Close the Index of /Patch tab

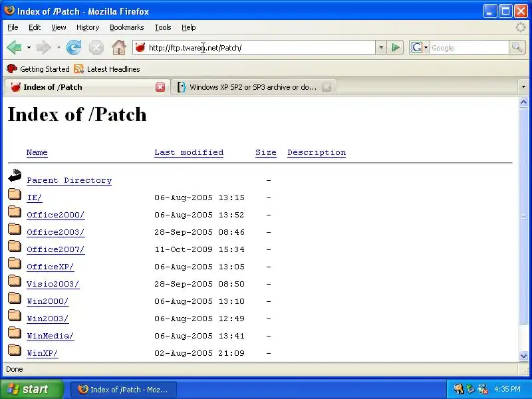tap(160, 87)
